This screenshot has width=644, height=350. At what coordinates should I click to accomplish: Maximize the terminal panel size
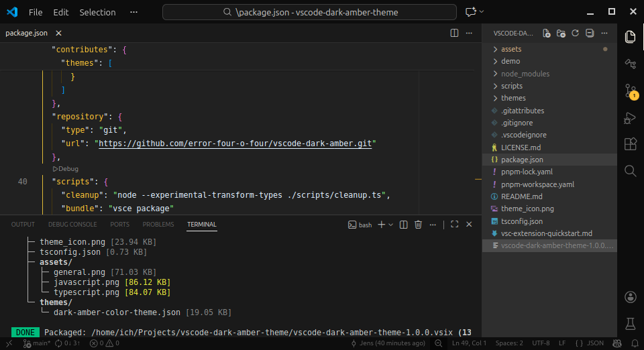tap(454, 225)
